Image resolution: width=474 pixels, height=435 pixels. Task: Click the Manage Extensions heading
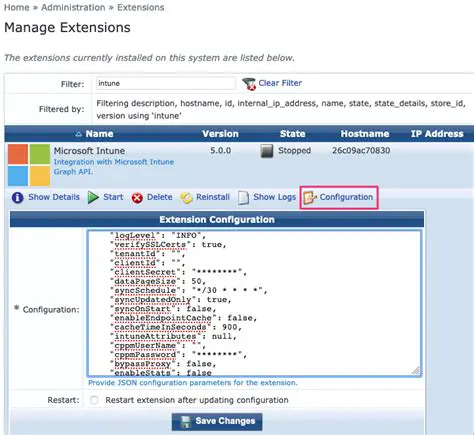pos(67,28)
